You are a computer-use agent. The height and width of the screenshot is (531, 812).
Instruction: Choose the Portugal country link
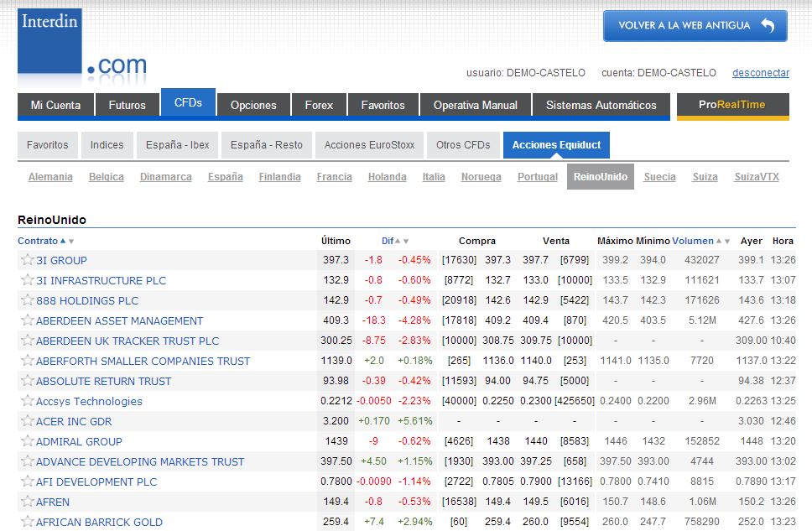pyautogui.click(x=538, y=177)
